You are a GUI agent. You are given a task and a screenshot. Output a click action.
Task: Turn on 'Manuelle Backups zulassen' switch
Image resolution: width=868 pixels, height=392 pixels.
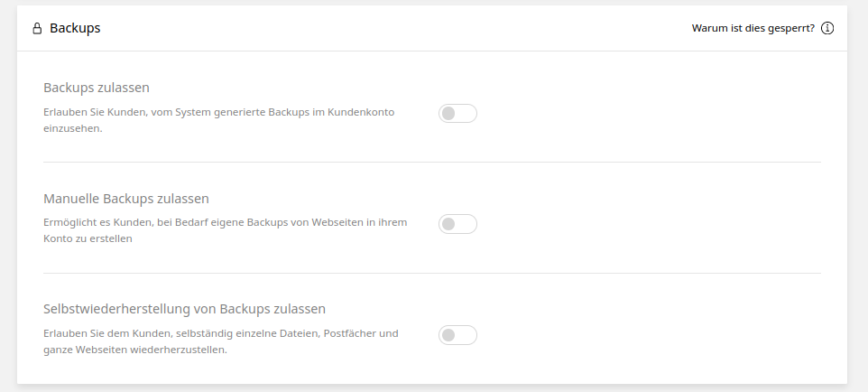(x=457, y=224)
